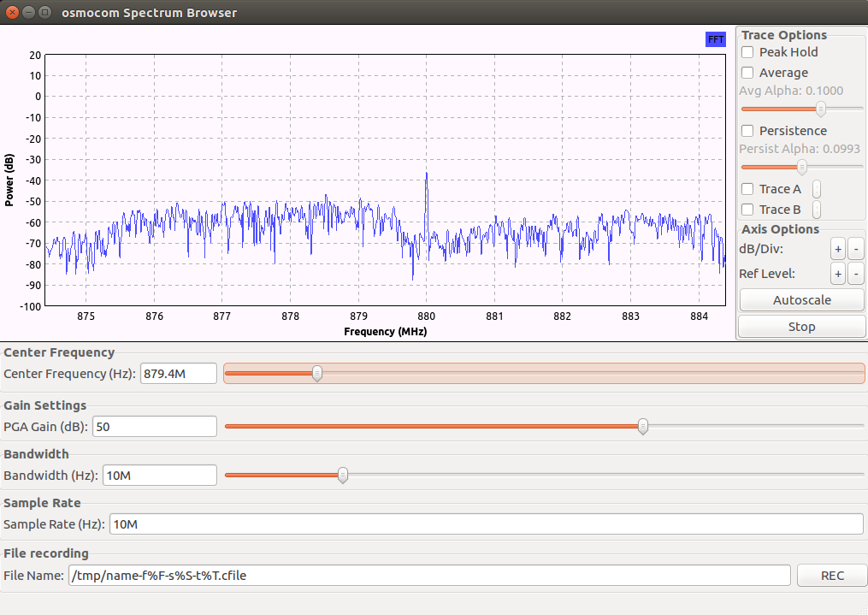Click the Autoscale button
The image size is (868, 615).
(801, 300)
